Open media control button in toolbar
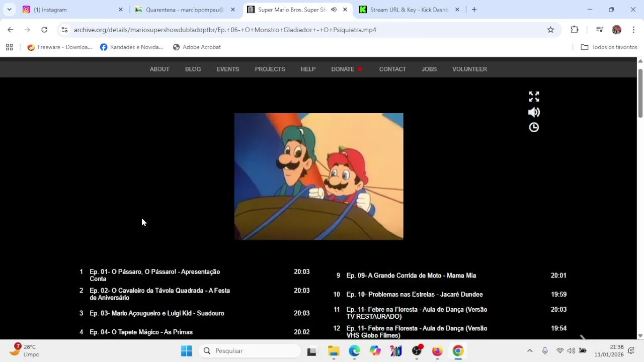644x362 pixels. [599, 30]
